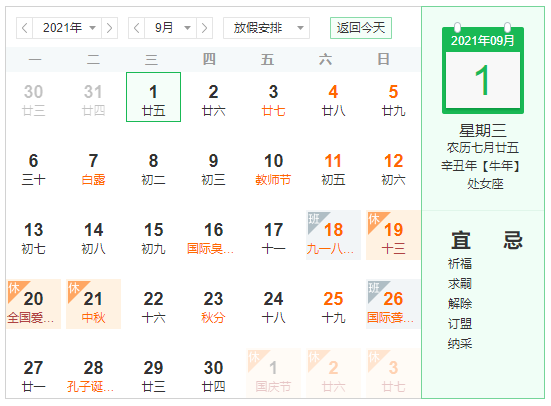This screenshot has width=551, height=406.
Task: Select October 3 廿七 greyed cell
Action: [x=394, y=373]
